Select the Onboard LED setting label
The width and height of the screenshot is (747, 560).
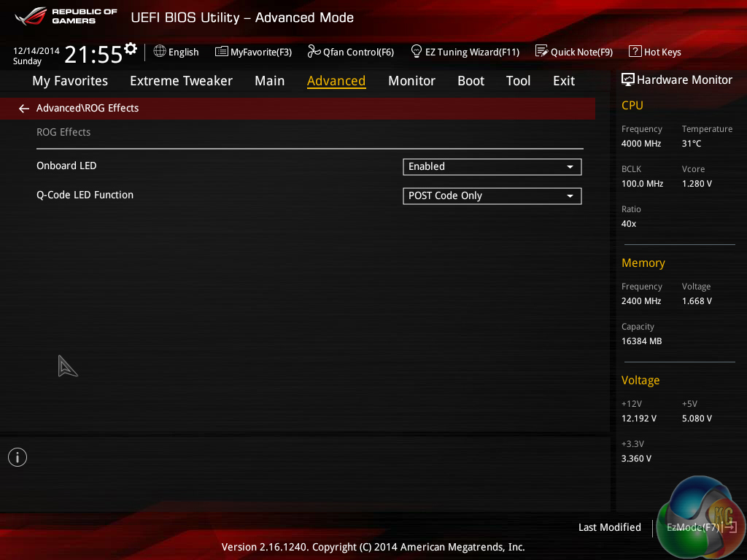point(66,166)
